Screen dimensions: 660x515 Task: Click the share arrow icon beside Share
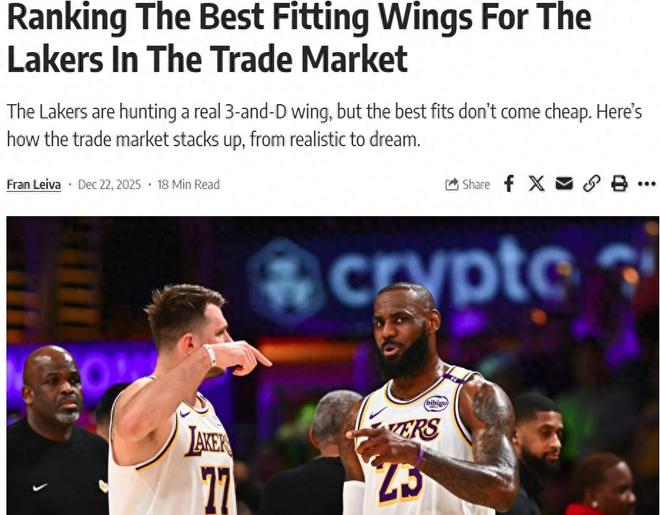tap(452, 184)
